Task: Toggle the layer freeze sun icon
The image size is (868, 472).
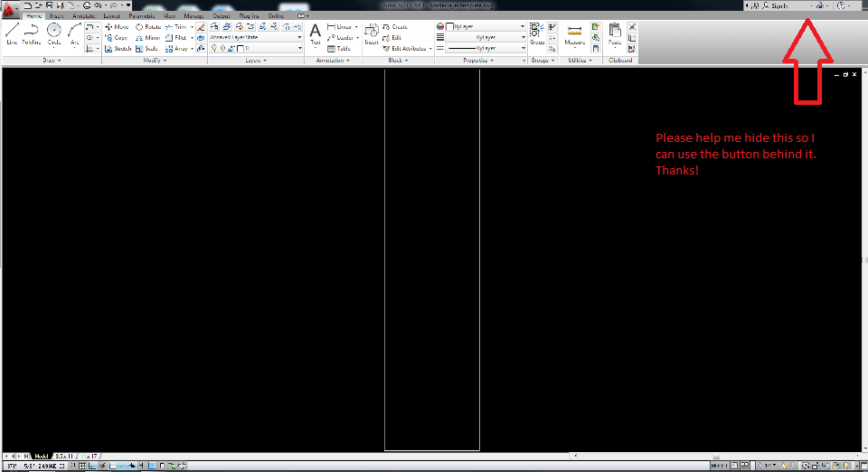Action: click(x=222, y=49)
